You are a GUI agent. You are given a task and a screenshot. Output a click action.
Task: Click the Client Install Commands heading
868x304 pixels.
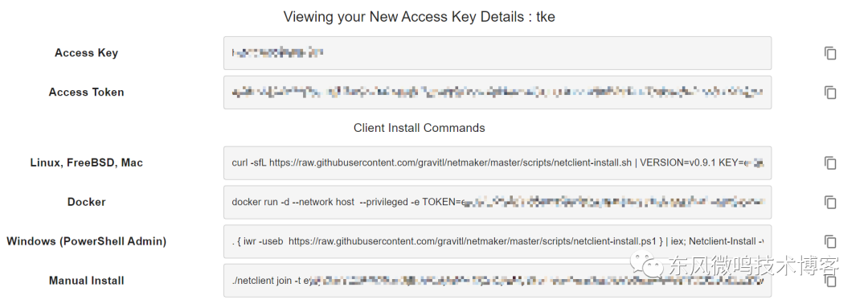pos(419,128)
